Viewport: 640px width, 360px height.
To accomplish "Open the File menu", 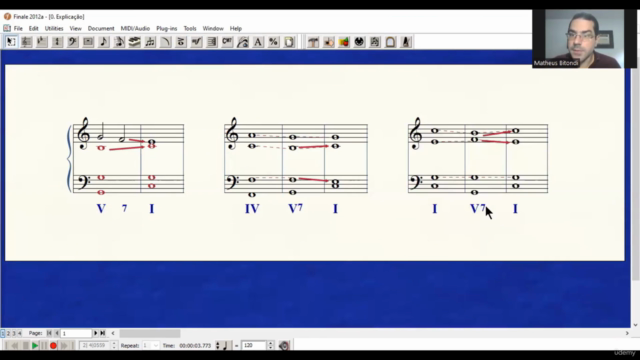I will (18, 29).
